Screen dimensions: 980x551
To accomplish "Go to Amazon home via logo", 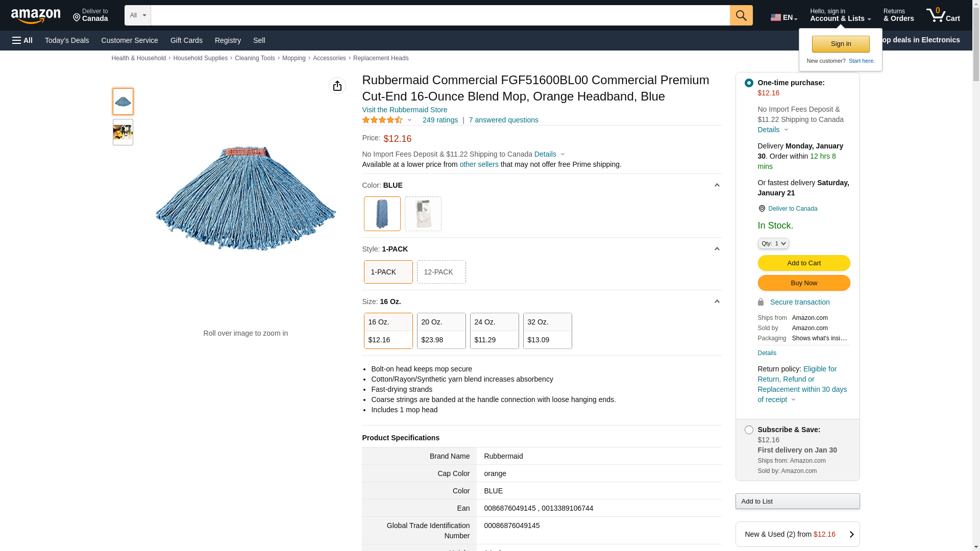I will [36, 16].
